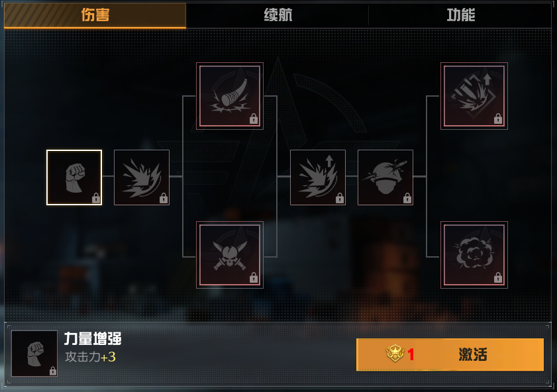Click the lock icon on horn skill
The image size is (557, 392).
click(254, 119)
